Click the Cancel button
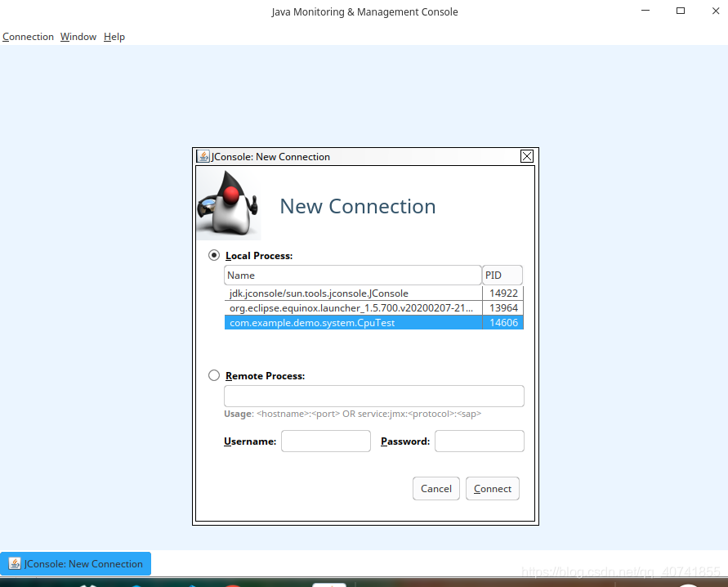 pyautogui.click(x=436, y=489)
